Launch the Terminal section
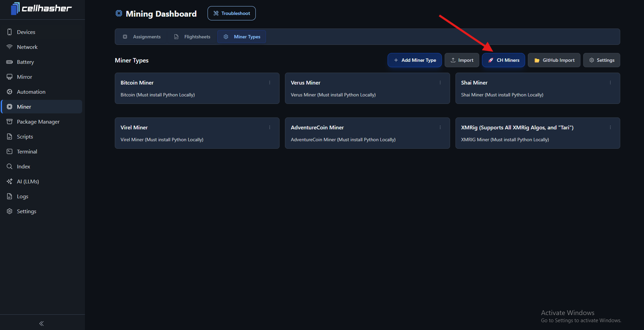 click(27, 151)
